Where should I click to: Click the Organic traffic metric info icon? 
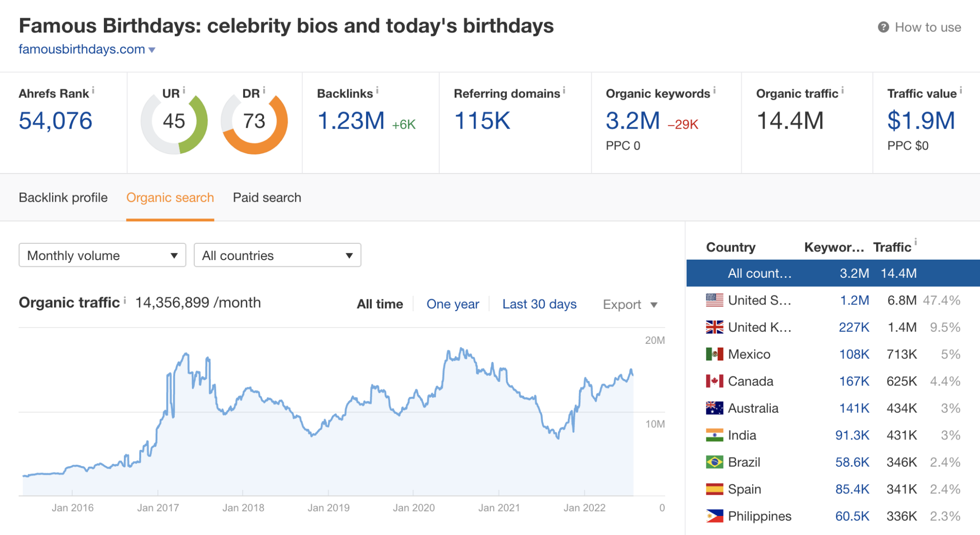coord(843,89)
